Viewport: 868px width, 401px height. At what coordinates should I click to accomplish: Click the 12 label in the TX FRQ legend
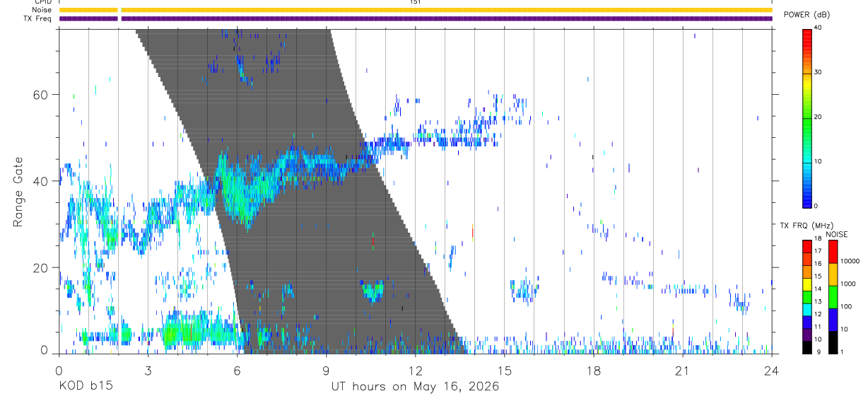[819, 314]
